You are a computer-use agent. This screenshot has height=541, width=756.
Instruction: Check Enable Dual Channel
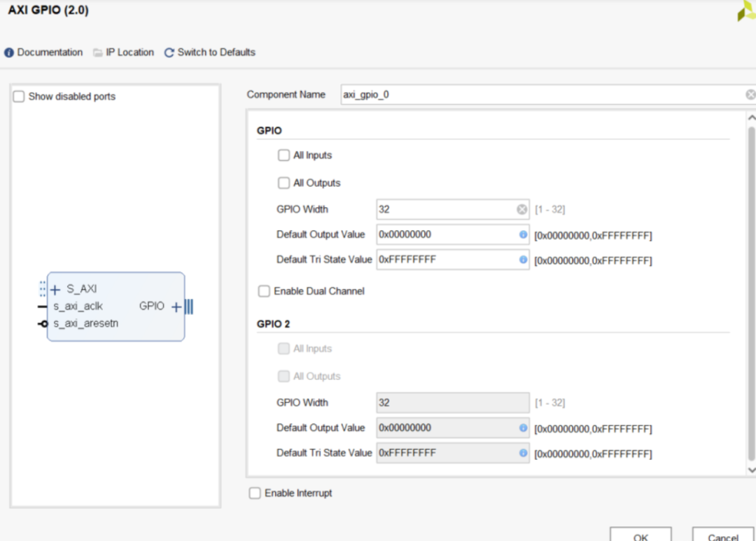point(264,291)
